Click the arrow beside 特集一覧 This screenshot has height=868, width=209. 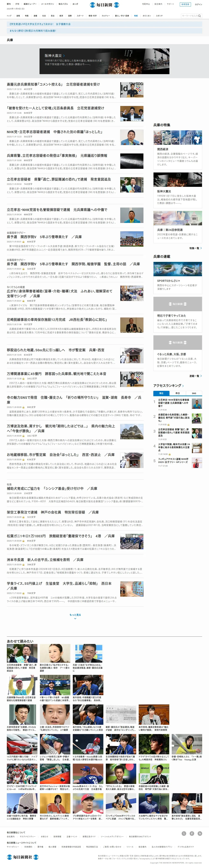(x=201, y=248)
